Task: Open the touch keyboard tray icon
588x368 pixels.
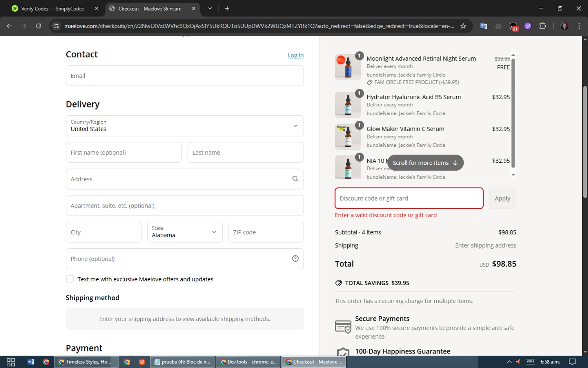Action: point(530,362)
